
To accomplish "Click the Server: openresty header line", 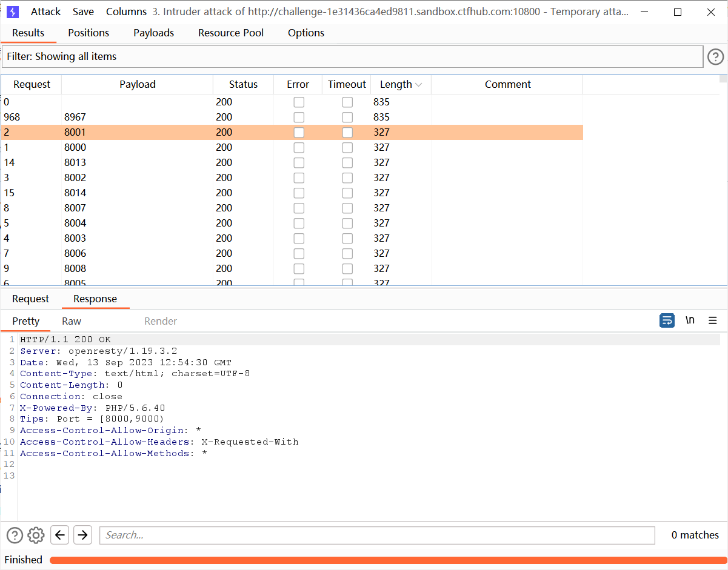I will [98, 351].
